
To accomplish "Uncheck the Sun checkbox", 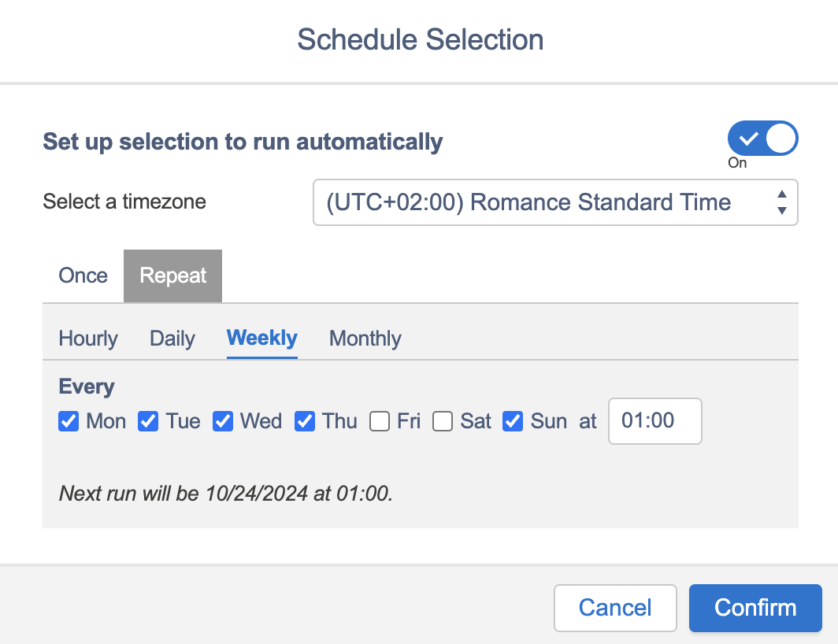I will pyautogui.click(x=513, y=421).
